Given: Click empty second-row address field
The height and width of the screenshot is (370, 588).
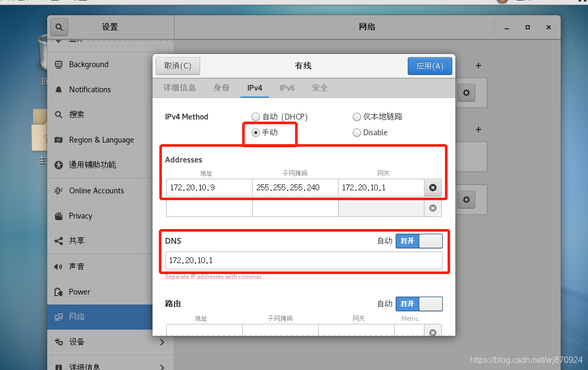Looking at the screenshot, I should (x=209, y=208).
